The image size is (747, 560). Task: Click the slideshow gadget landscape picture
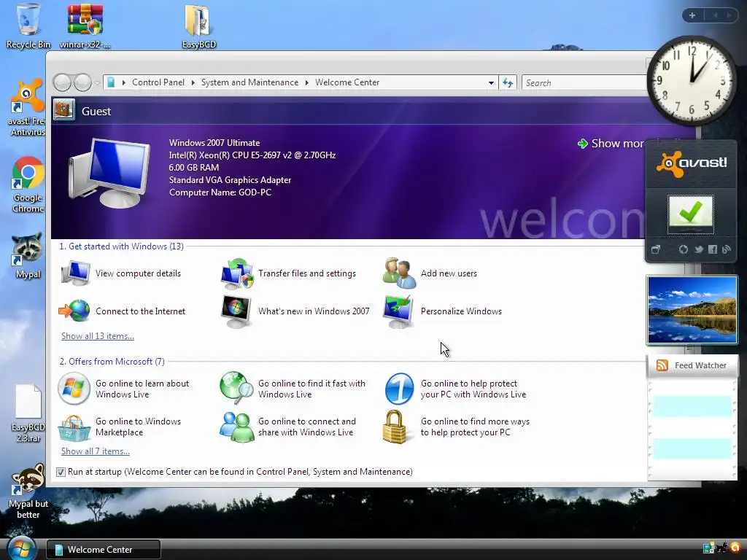click(x=692, y=310)
